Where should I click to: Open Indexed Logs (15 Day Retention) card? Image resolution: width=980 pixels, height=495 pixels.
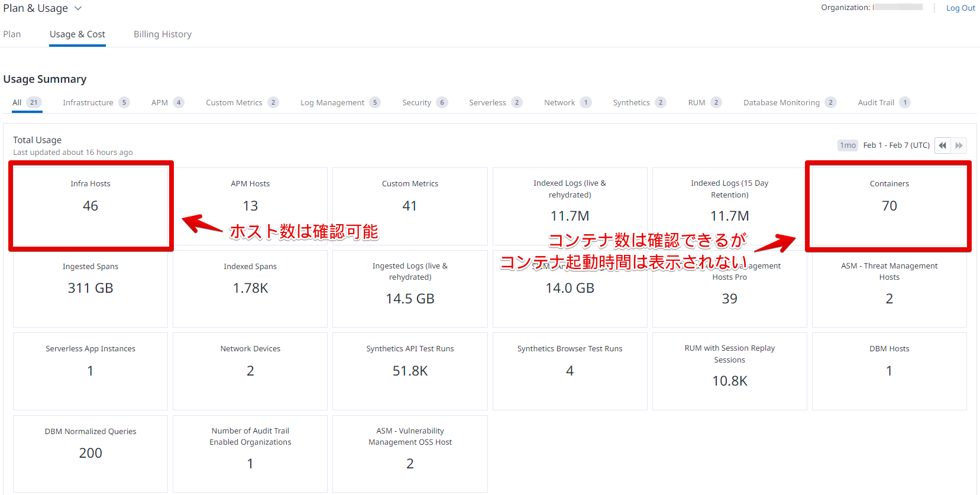[730, 206]
